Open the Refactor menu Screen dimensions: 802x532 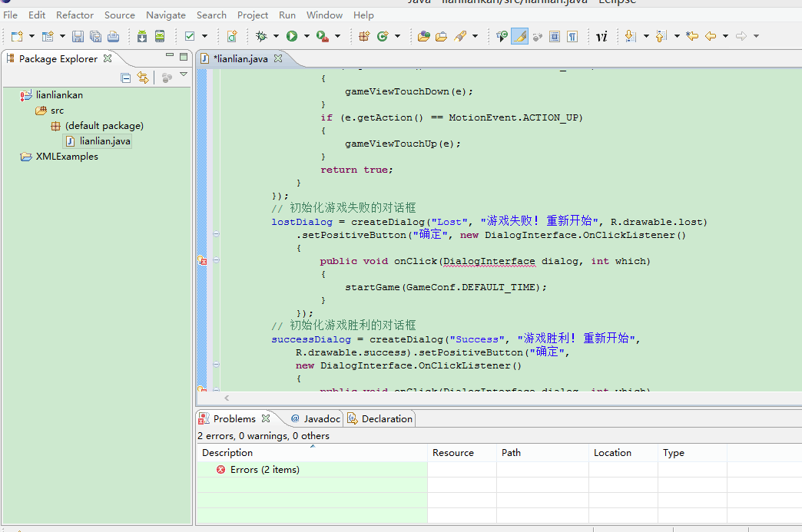75,15
